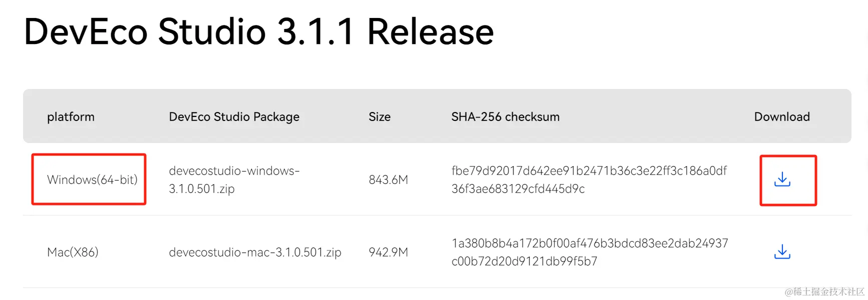Download the Windows 64-bit package
This screenshot has width=868, height=300.
tap(782, 179)
